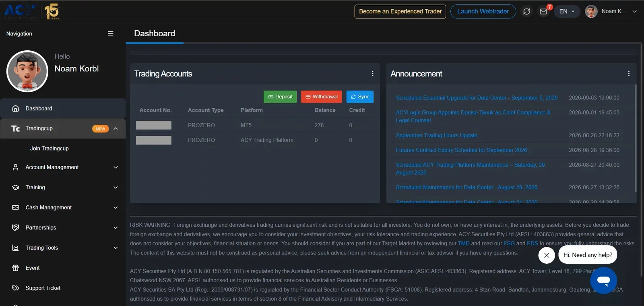Click the Dashboard home icon in sidebar
Image resolution: width=644 pixels, height=306 pixels.
click(15, 108)
